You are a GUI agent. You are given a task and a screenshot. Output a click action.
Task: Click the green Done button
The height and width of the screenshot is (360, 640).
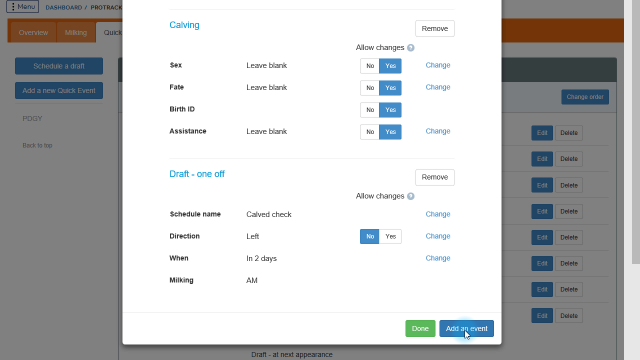(420, 329)
